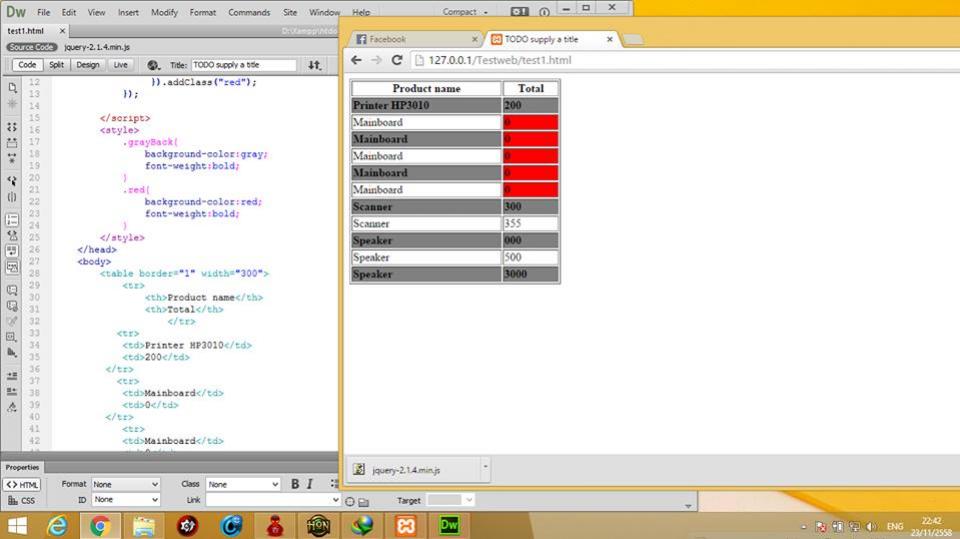Click the Outdent Code icon
The height and width of the screenshot is (539, 960).
pyautogui.click(x=12, y=391)
